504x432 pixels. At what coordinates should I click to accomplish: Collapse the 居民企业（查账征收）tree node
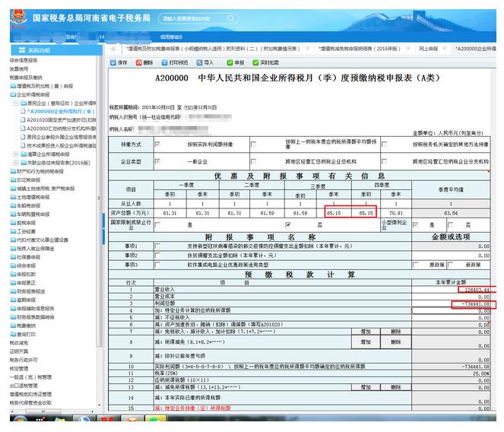click(x=14, y=102)
